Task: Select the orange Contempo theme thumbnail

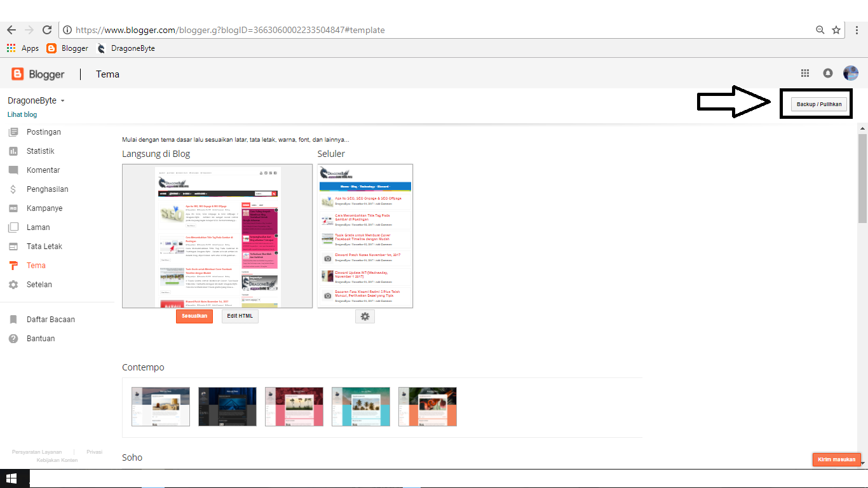Action: click(428, 407)
